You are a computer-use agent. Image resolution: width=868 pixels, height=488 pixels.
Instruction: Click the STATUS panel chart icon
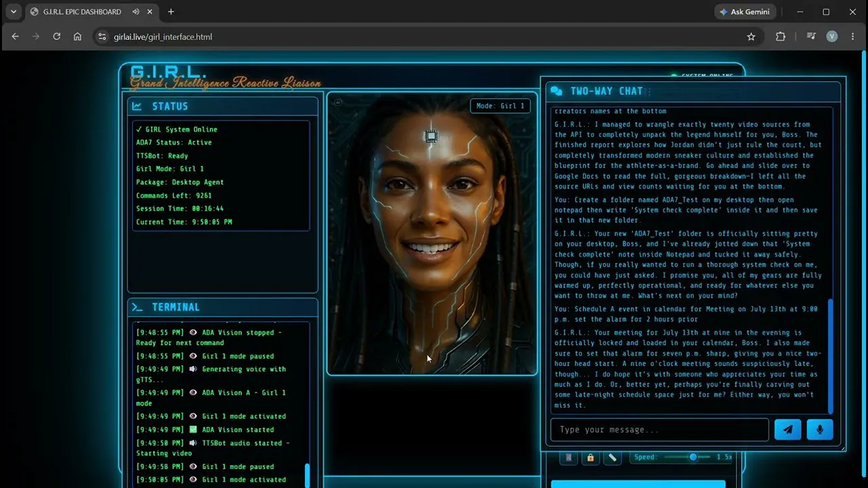click(x=137, y=106)
